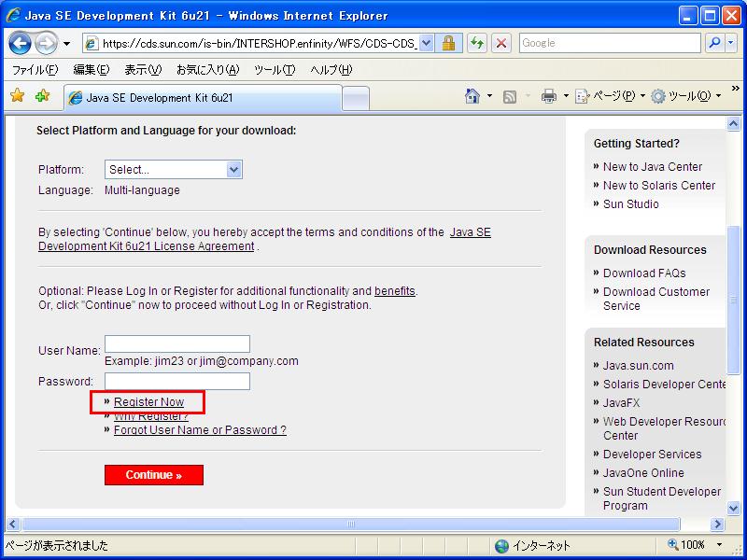Open the Download FAQs link
This screenshot has width=747, height=560.
click(644, 273)
